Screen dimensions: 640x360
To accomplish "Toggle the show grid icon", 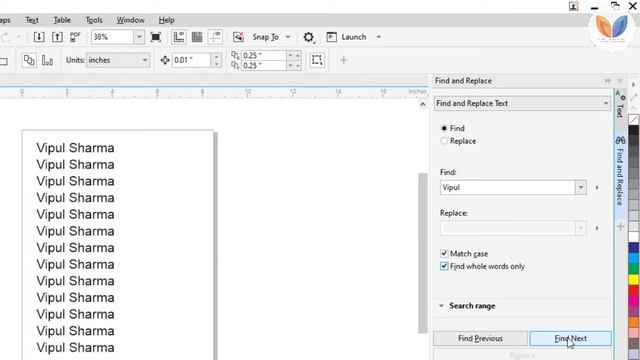I will pyautogui.click(x=197, y=37).
